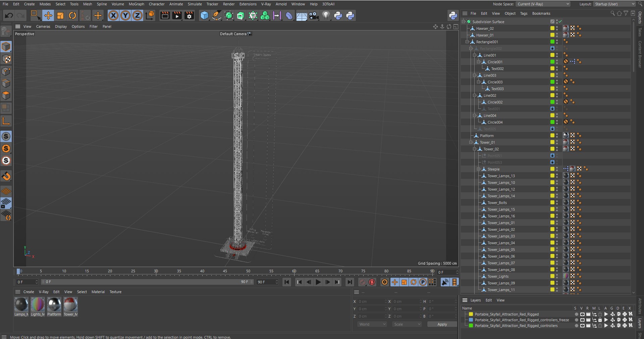Image resolution: width=644 pixels, height=339 pixels.
Task: Collapse Subdivision Surface tree node
Action: [464, 21]
